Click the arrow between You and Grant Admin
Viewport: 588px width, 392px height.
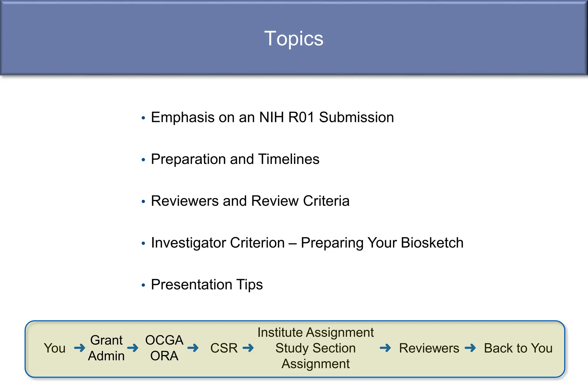tap(80, 348)
